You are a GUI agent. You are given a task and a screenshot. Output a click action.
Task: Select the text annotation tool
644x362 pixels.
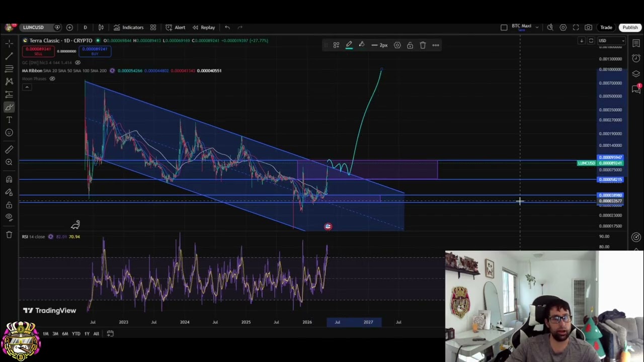(x=9, y=120)
